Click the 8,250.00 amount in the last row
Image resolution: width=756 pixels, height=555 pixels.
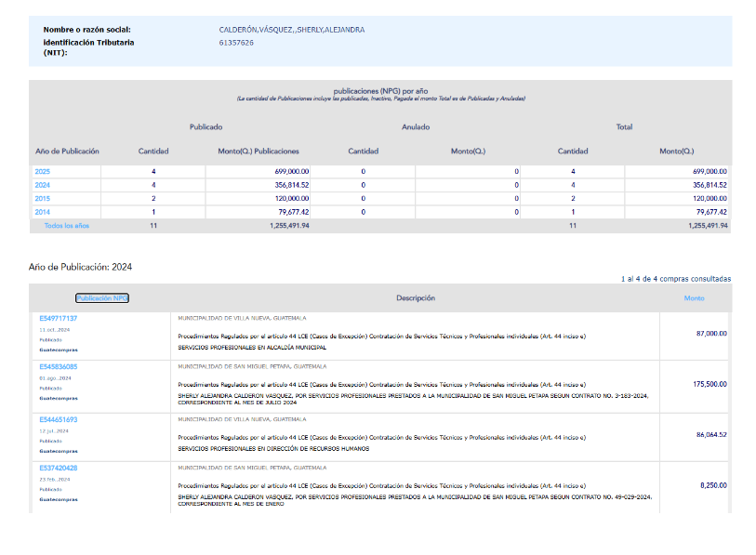pyautogui.click(x=713, y=485)
